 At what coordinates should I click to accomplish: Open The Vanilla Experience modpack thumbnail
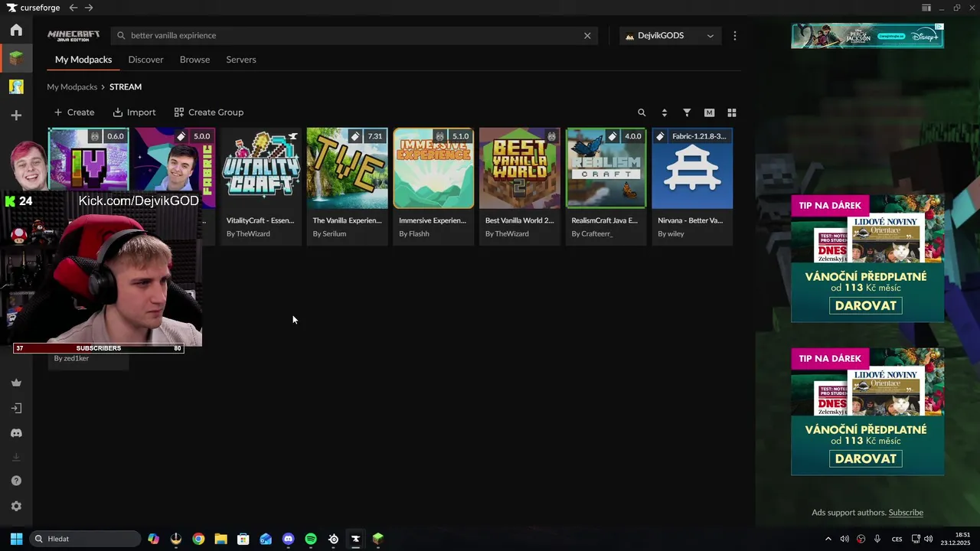coord(347,168)
